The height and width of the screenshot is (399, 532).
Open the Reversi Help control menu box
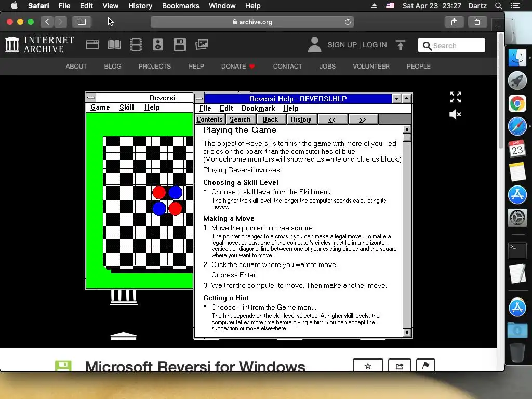(199, 99)
